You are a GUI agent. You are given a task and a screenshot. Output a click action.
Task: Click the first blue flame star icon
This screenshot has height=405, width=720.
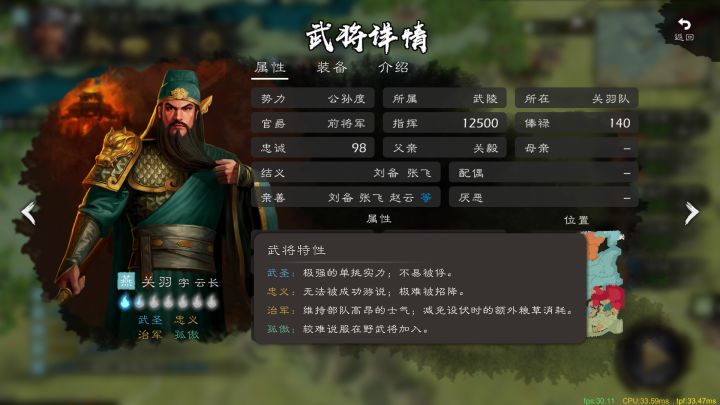pyautogui.click(x=125, y=301)
